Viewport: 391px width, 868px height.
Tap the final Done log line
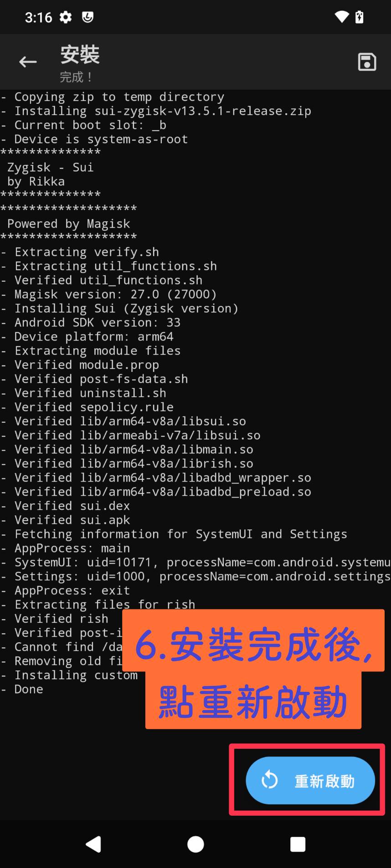[28, 689]
